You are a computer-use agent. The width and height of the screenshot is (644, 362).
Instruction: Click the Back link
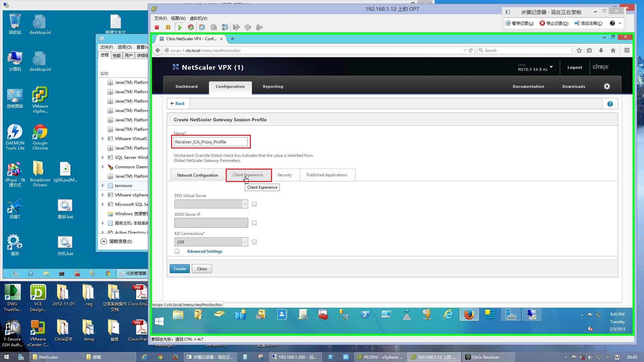click(x=178, y=104)
